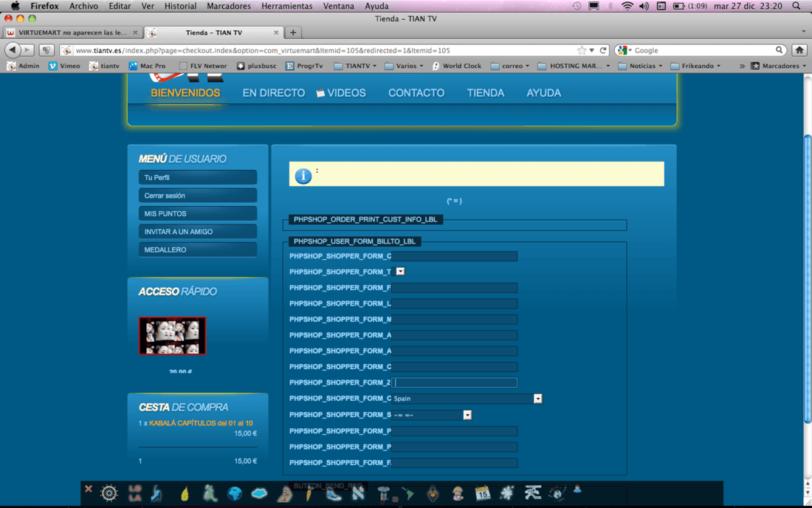Open MIS PUNTOS in user menu
Image resolution: width=812 pixels, height=508 pixels.
tap(197, 213)
